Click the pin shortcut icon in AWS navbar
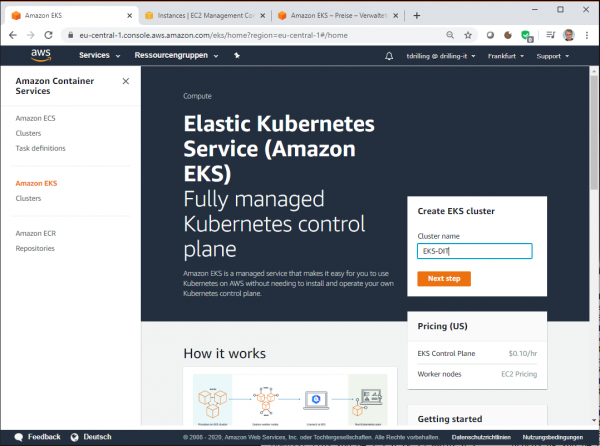Screen dimensions: 600x446 [x=237, y=56]
